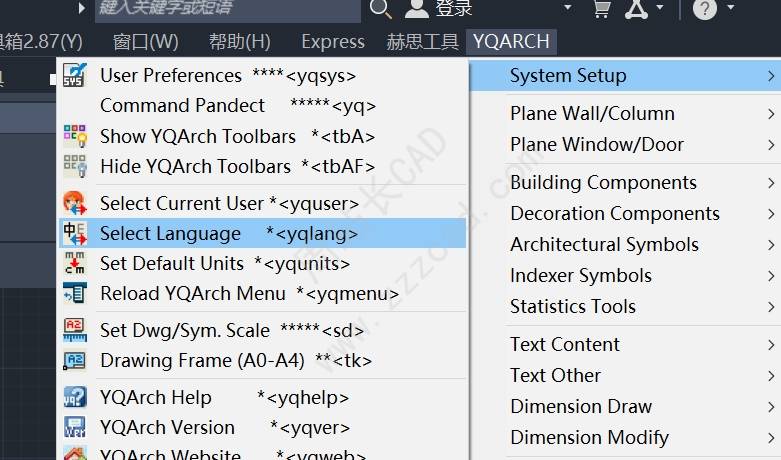Choose Select Current User
781x460 pixels.
262,203
